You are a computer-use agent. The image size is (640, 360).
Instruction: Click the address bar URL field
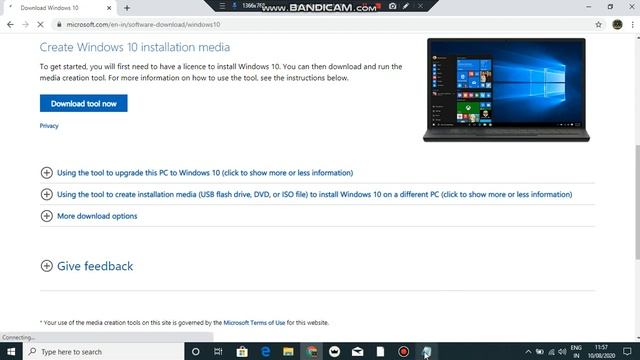322,24
